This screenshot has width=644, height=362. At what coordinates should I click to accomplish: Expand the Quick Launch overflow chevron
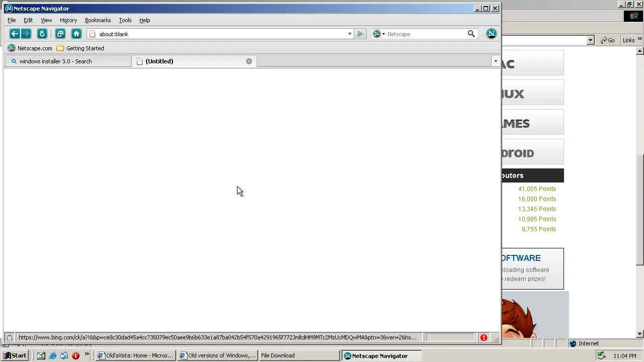click(x=87, y=355)
